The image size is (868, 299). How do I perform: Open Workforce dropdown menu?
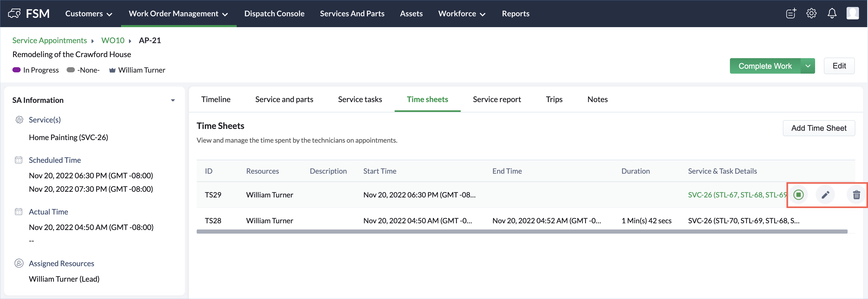461,13
